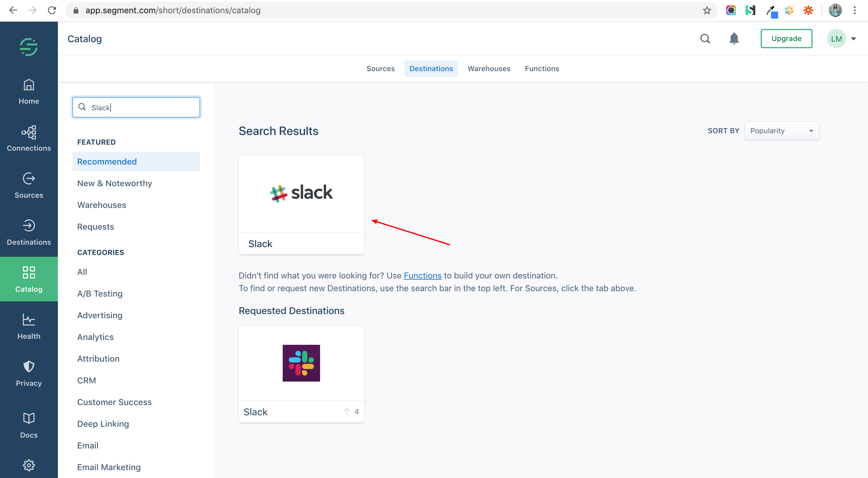Upvote the requested Slack destination
Image resolution: width=868 pixels, height=478 pixels.
coord(347,412)
